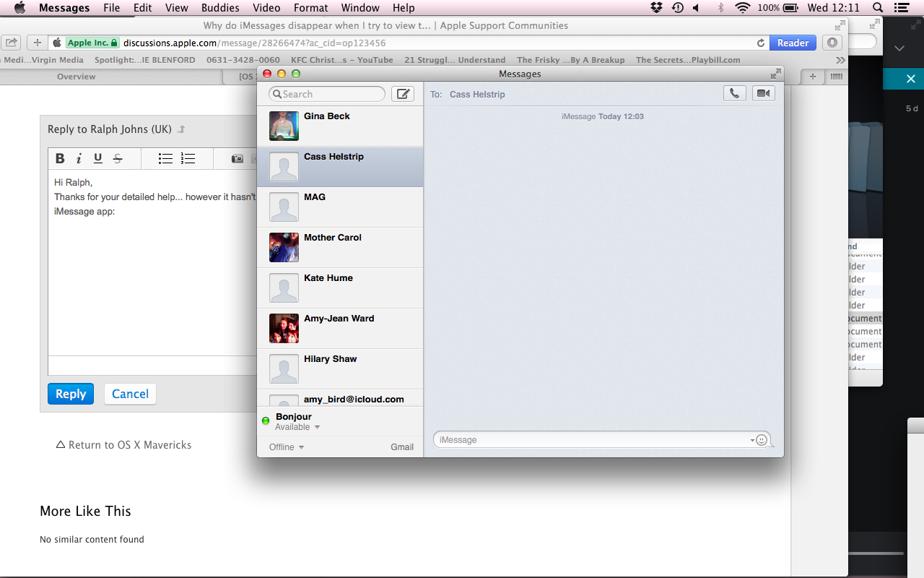This screenshot has height=578, width=924.
Task: Select the Amy-Jean Ward conversation
Action: (340, 329)
